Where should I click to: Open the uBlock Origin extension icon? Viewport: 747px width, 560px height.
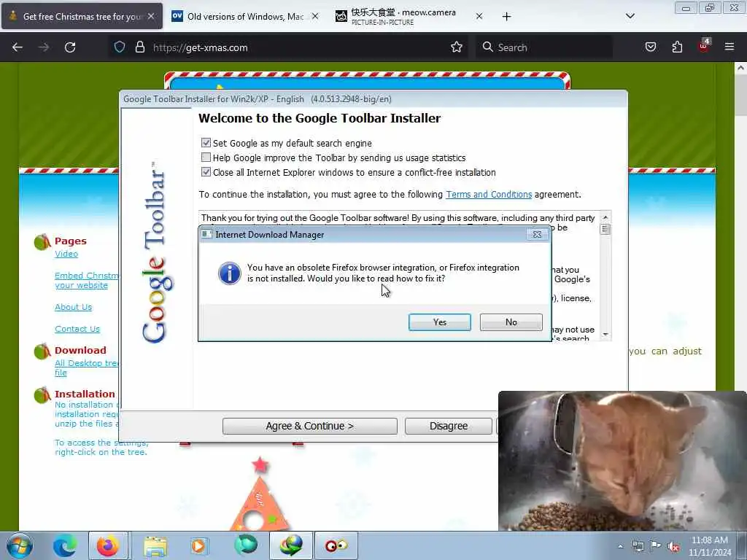(x=704, y=46)
